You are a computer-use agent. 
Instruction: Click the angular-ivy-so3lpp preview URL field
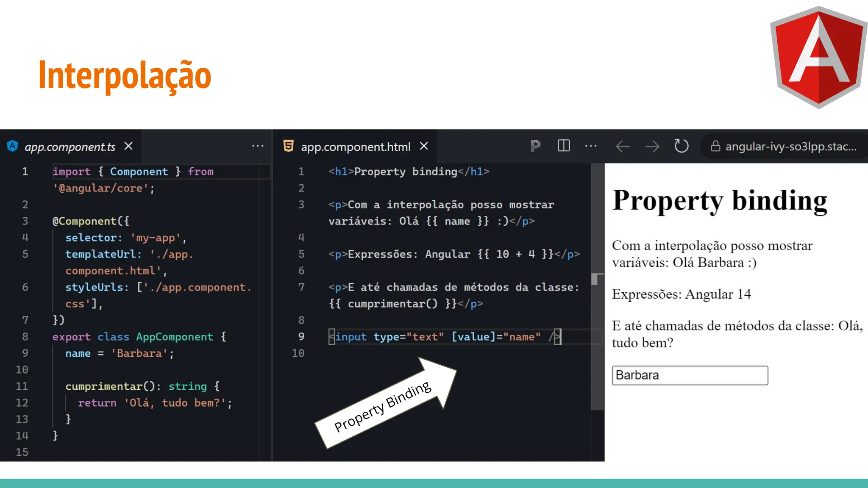click(x=790, y=147)
